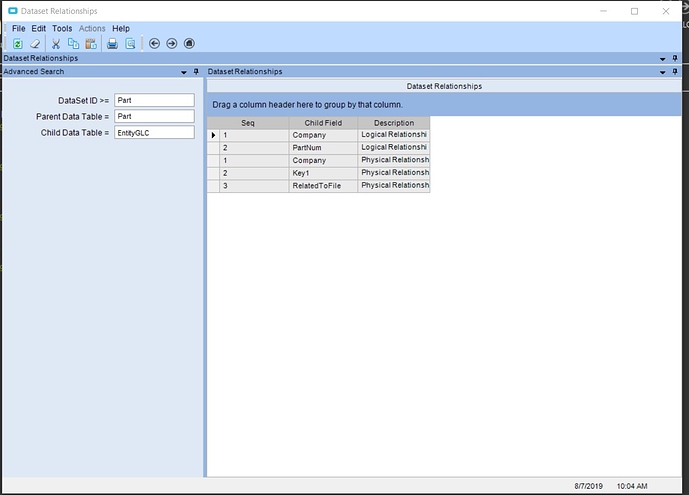The width and height of the screenshot is (689, 495).
Task: Pin the top Dataset Relationships bar
Action: pos(675,58)
